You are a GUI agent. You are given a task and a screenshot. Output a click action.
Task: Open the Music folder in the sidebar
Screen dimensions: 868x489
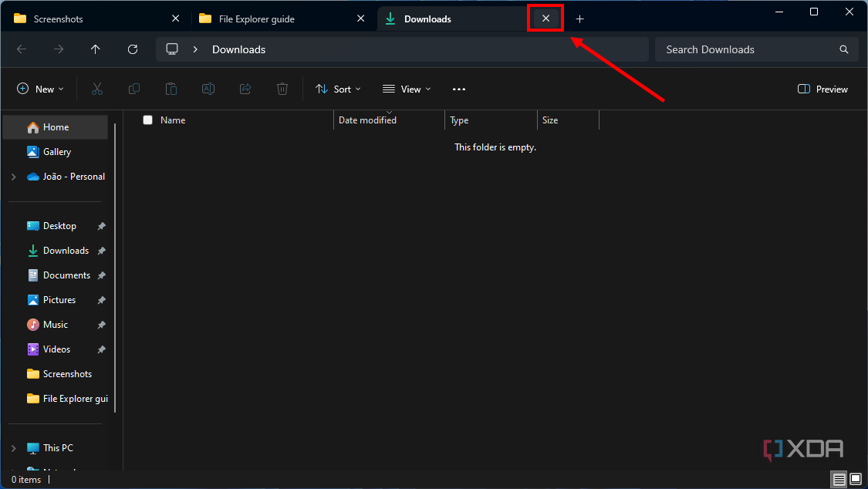[54, 324]
